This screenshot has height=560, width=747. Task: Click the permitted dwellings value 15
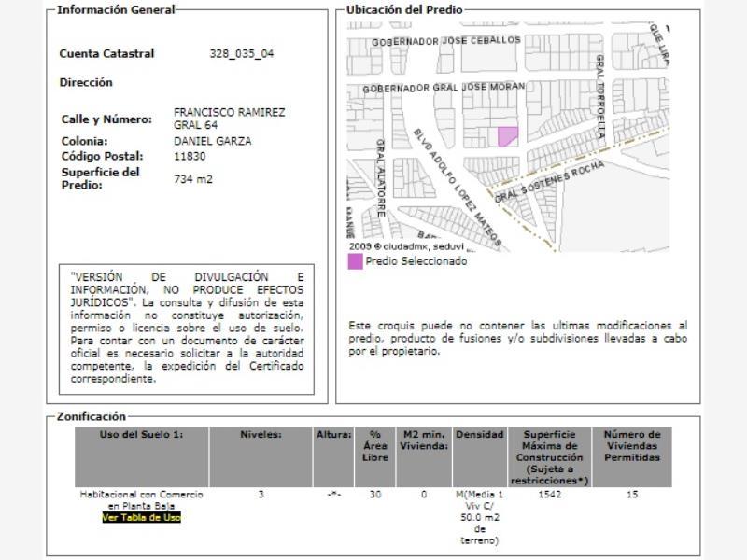tap(632, 495)
